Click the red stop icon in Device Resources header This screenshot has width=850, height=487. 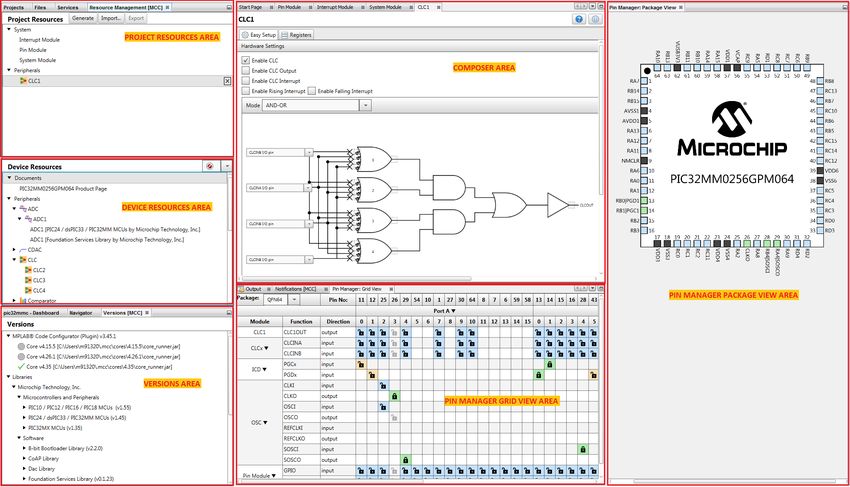click(x=210, y=166)
